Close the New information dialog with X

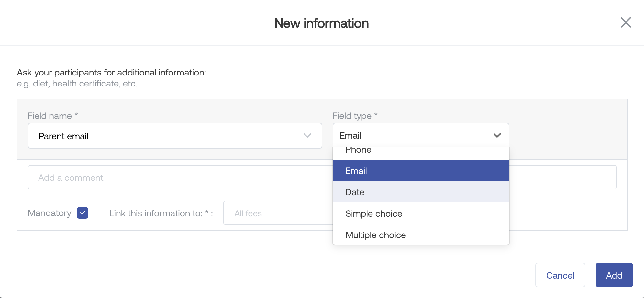[626, 23]
